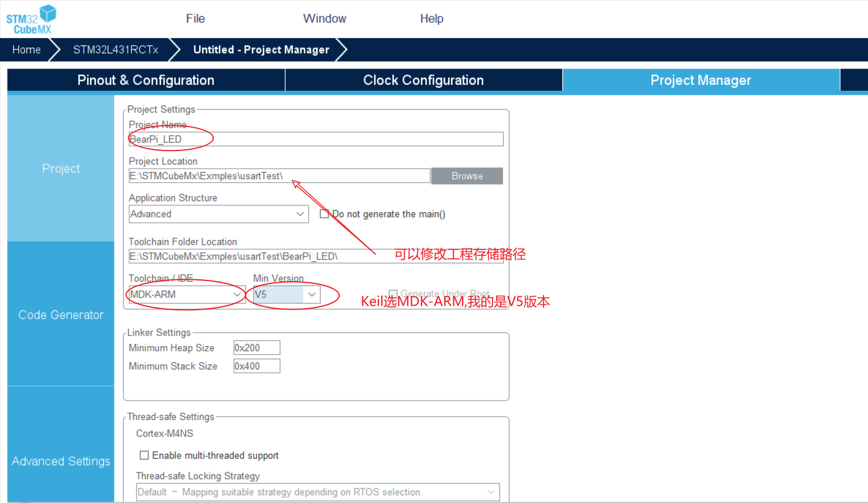This screenshot has width=868, height=503.
Task: Open the File menu
Action: click(195, 19)
